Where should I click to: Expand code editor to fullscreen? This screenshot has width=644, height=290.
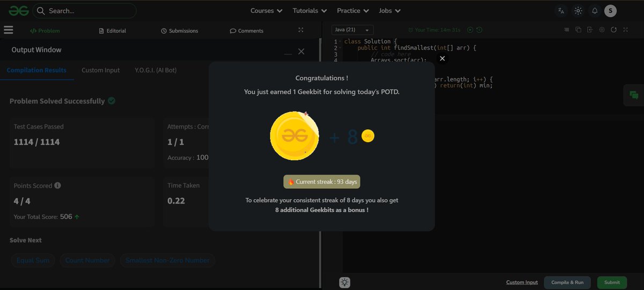tap(625, 30)
